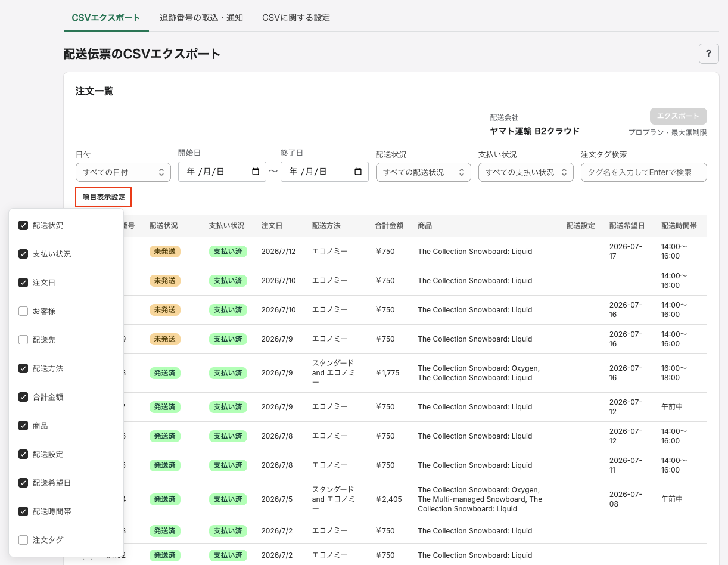The image size is (728, 565).
Task: Uncheck the 配送方法 column checkbox
Action: point(23,368)
